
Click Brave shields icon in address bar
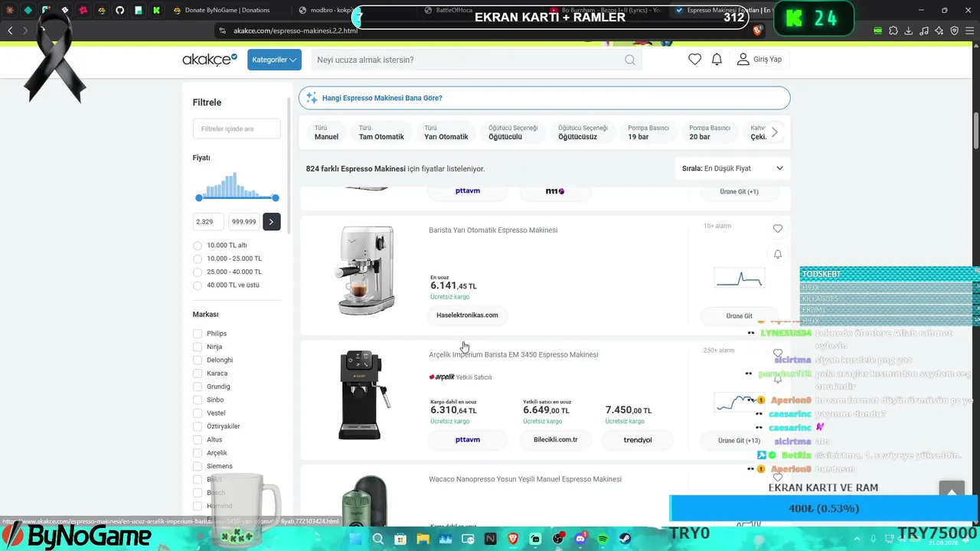pyautogui.click(x=757, y=31)
